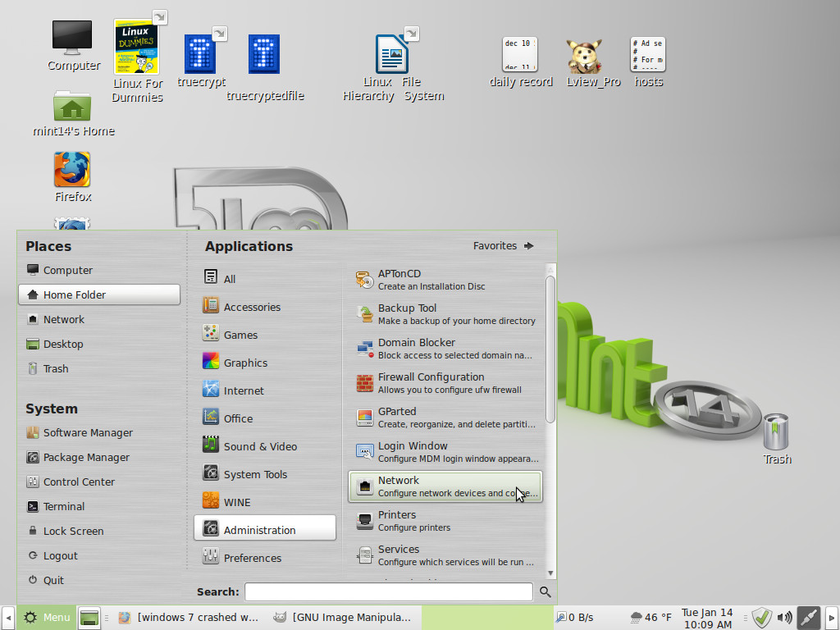Launch Firewall Configuration from the menu
This screenshot has width=840, height=630.
pos(445,383)
